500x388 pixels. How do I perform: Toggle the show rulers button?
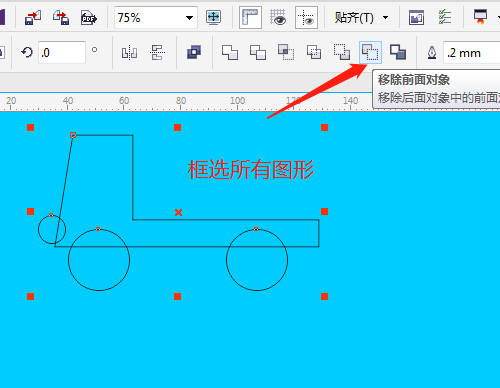[x=250, y=17]
